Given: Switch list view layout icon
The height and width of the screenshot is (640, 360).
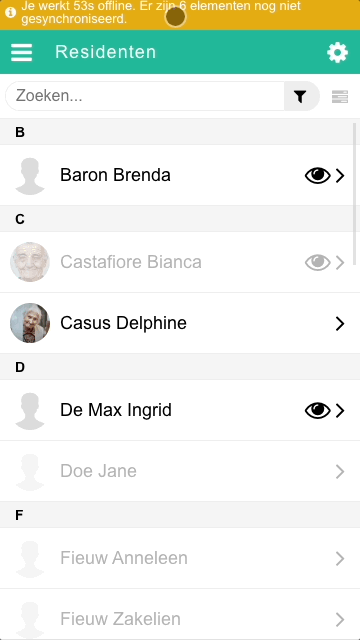Looking at the screenshot, I should (340, 97).
